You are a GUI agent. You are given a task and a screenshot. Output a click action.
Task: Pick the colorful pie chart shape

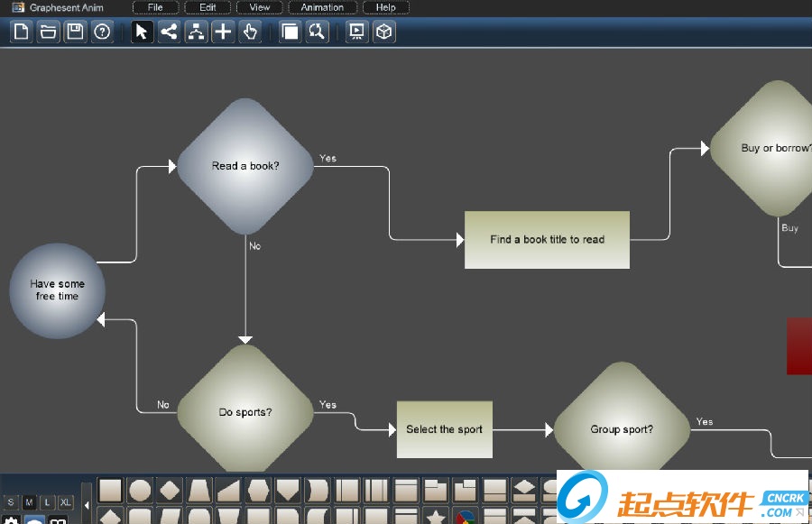tap(465, 516)
